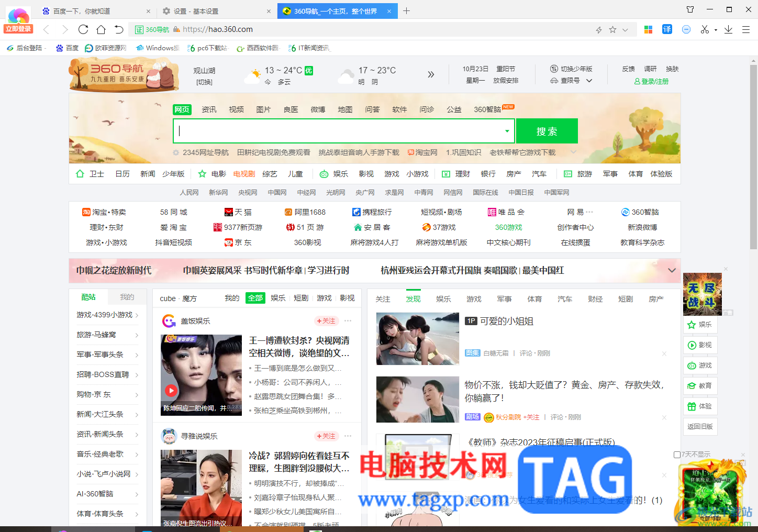Click the 立即登录 browser account avatar

[18, 21]
